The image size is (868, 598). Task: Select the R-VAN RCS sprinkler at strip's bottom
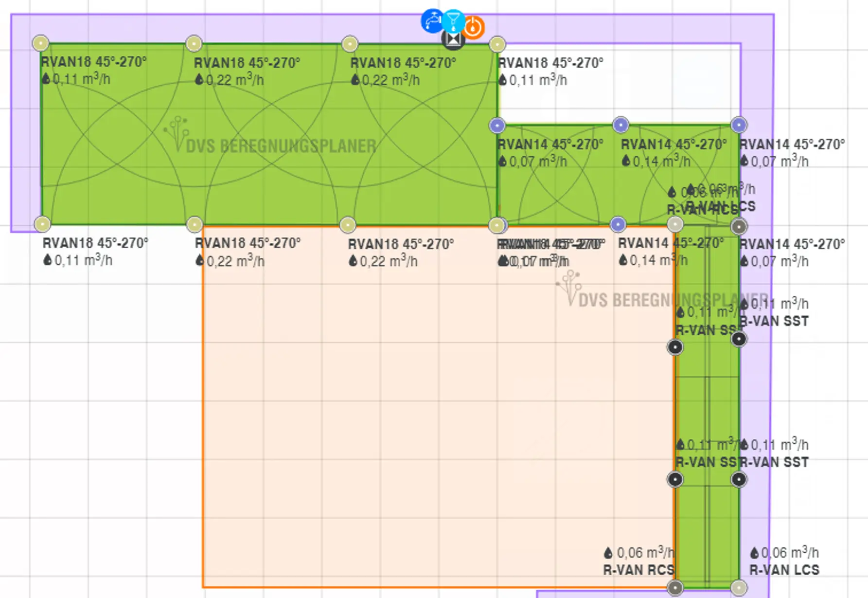675,588
